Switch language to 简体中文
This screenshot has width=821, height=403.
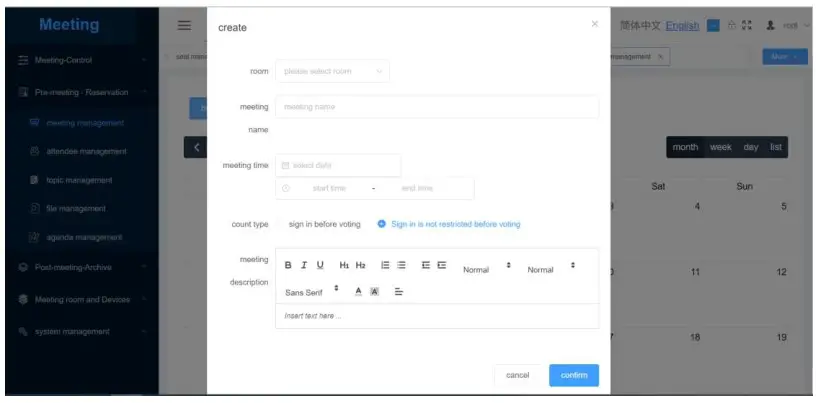(x=640, y=26)
